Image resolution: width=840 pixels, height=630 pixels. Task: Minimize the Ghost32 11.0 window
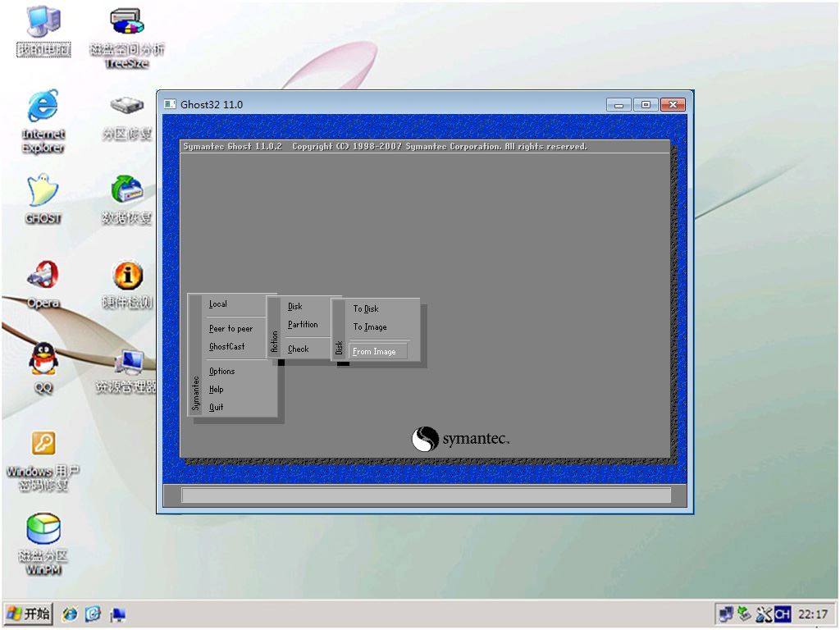coord(619,104)
